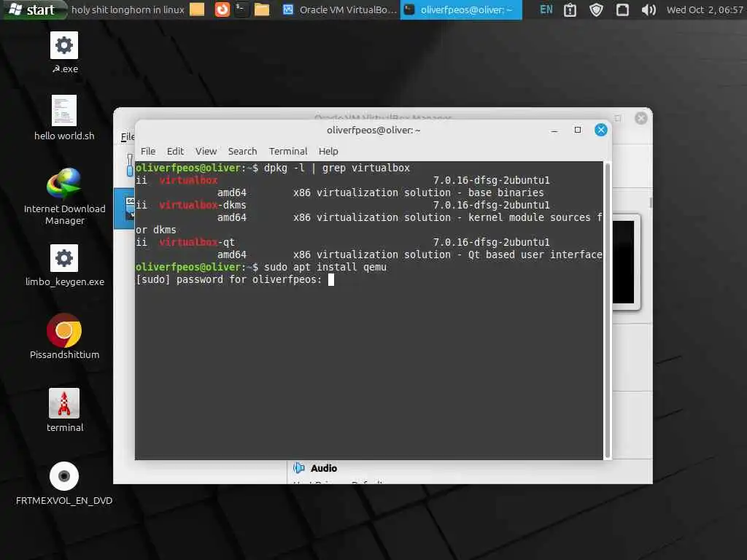Viewport: 747px width, 560px height.
Task: Click the Audio heading in VirtualBox details
Action: 324,468
